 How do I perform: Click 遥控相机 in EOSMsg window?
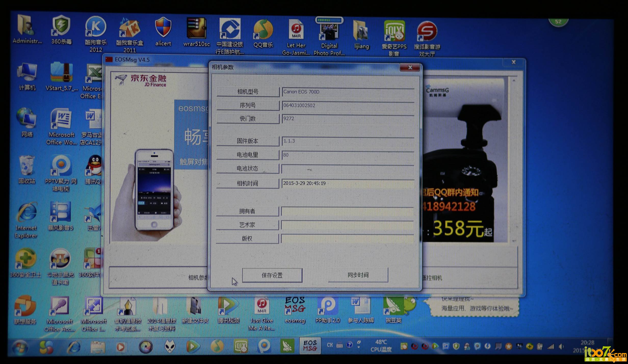432,278
